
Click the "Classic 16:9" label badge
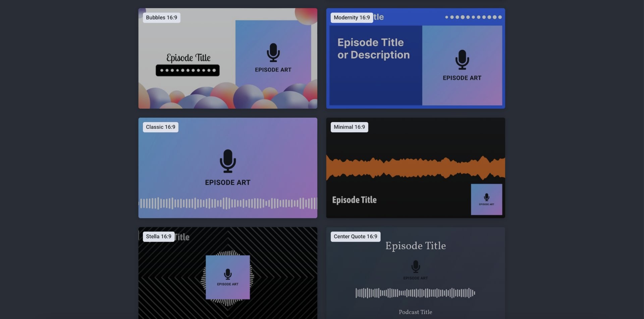click(161, 127)
